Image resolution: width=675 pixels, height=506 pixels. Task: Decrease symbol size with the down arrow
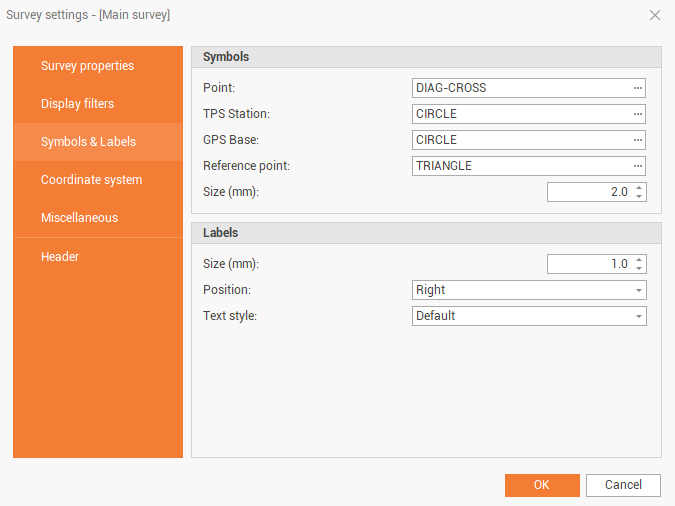coord(639,196)
